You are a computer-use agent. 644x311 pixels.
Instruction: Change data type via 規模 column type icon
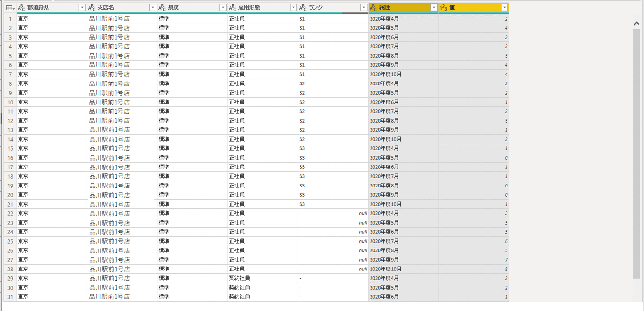(162, 8)
